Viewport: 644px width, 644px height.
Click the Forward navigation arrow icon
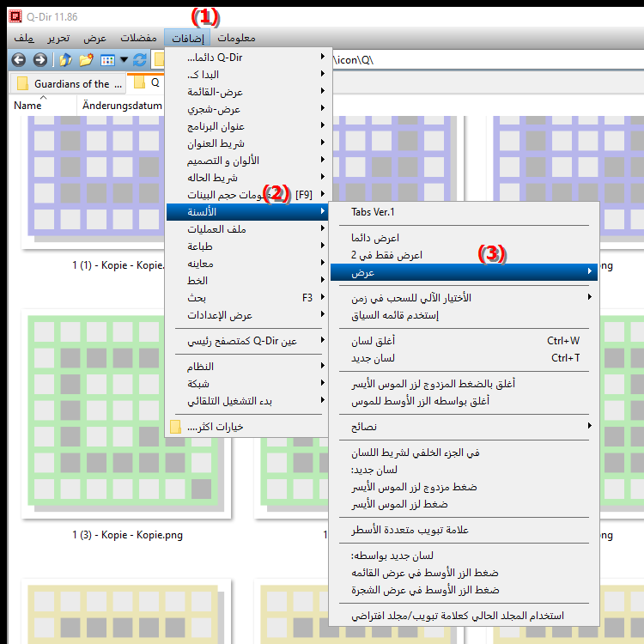coord(39,60)
